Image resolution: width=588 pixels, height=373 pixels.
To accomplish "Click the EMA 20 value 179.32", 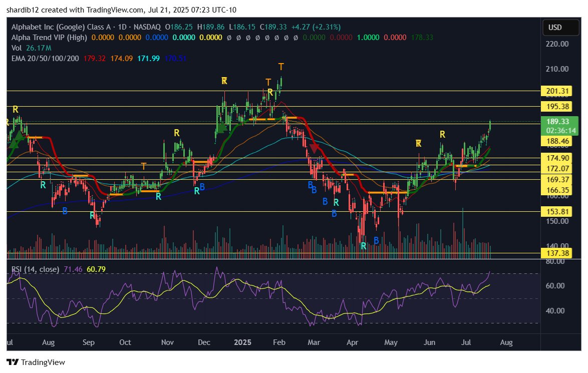I will [95, 59].
